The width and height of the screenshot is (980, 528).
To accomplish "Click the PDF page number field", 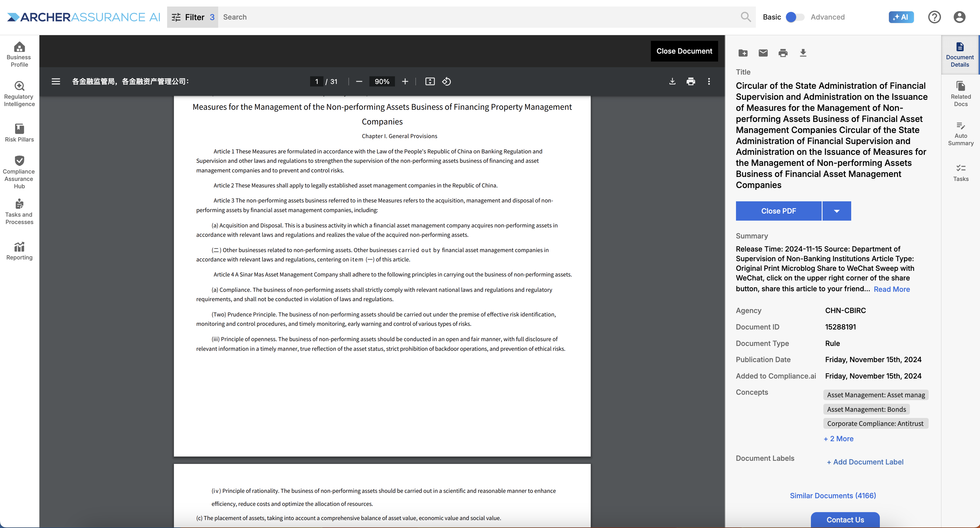I will click(317, 81).
